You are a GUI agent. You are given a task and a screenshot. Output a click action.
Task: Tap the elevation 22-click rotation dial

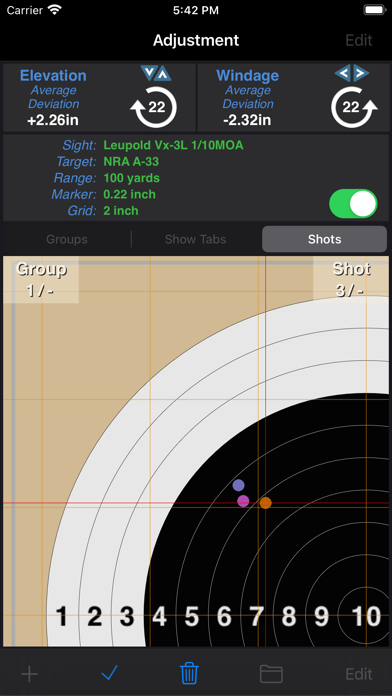click(154, 107)
